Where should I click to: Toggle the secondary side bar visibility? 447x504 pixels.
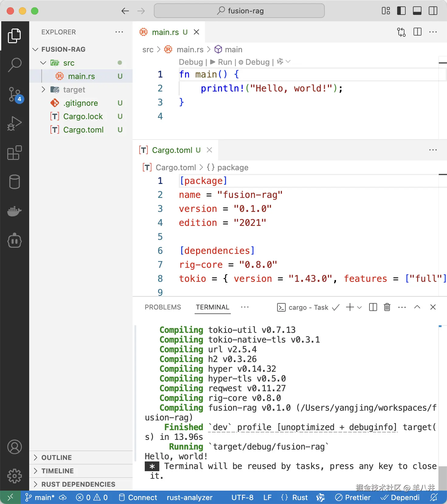433,11
